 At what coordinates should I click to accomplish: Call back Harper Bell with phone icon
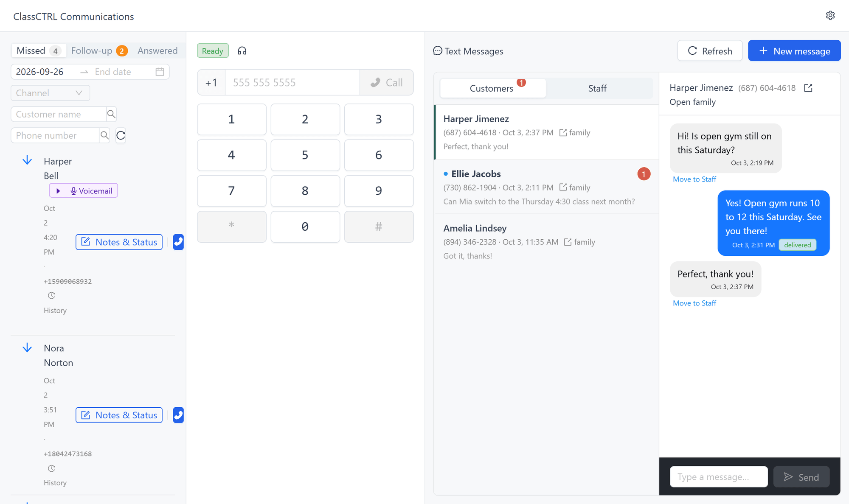coord(178,242)
